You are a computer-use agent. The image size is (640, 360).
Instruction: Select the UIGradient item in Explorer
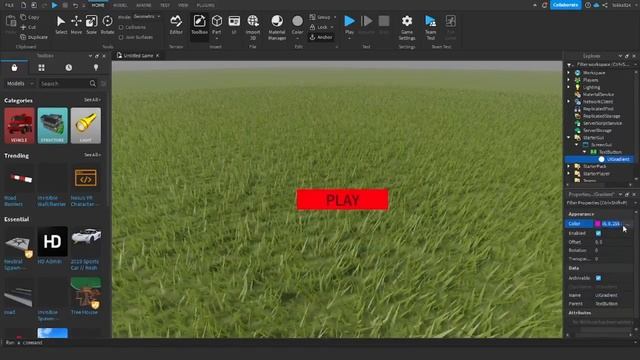point(618,159)
